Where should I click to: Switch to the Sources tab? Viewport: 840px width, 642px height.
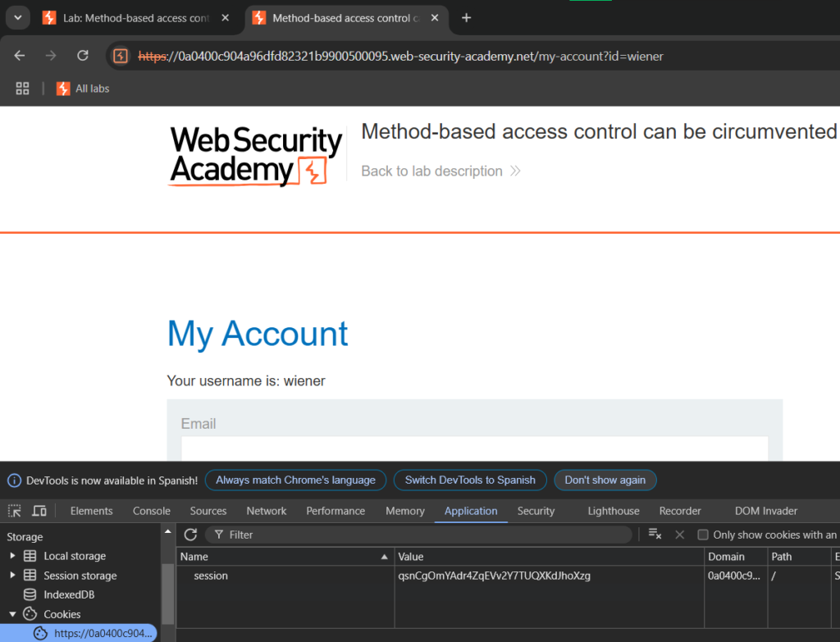click(x=208, y=511)
